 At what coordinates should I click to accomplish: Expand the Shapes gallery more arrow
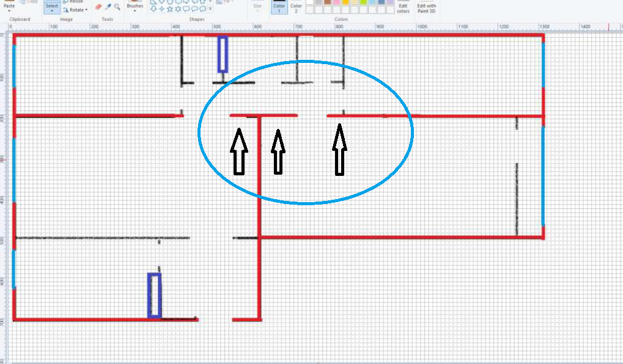coord(211,9)
